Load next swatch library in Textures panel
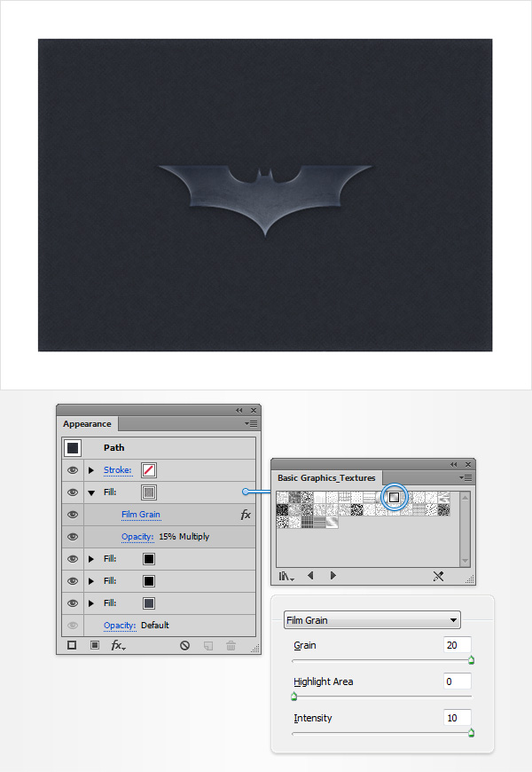The image size is (532, 772). (333, 576)
